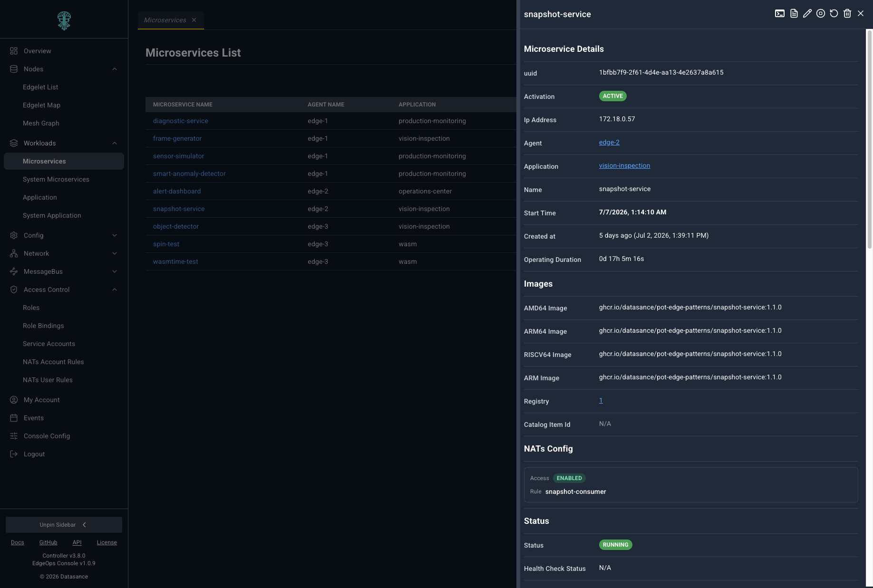Open diagnostic-service microservice

point(180,121)
